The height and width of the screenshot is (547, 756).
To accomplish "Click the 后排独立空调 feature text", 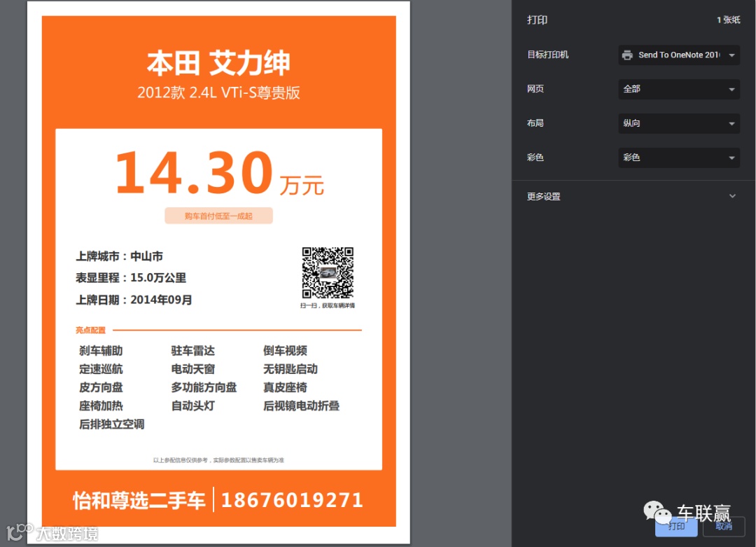I will pyautogui.click(x=112, y=424).
